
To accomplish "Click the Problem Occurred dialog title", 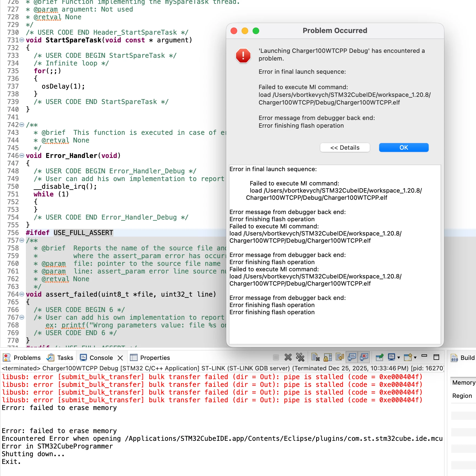I will click(x=335, y=31).
